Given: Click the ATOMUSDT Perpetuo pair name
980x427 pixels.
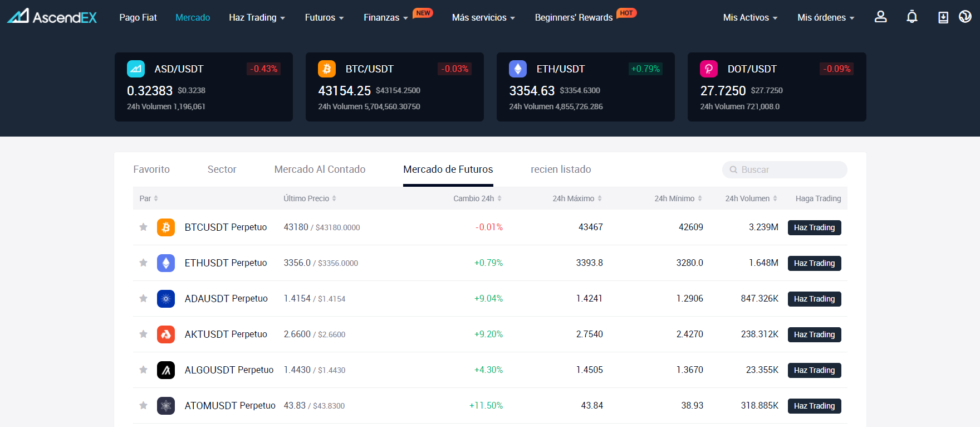Looking at the screenshot, I should [x=230, y=406].
